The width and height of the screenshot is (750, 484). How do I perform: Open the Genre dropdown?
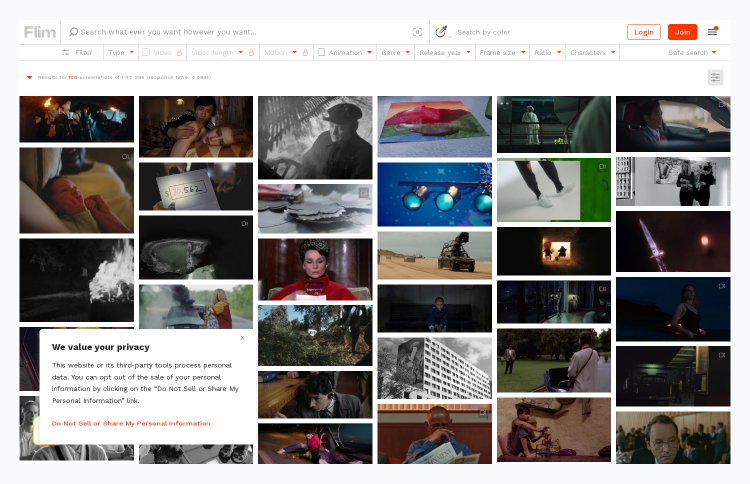point(394,52)
